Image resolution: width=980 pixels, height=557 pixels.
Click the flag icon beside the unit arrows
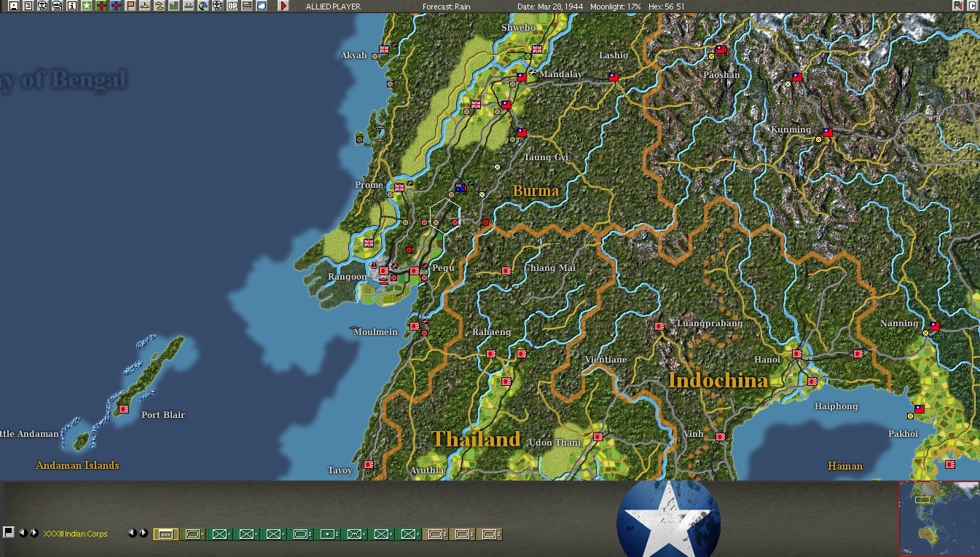9,532
